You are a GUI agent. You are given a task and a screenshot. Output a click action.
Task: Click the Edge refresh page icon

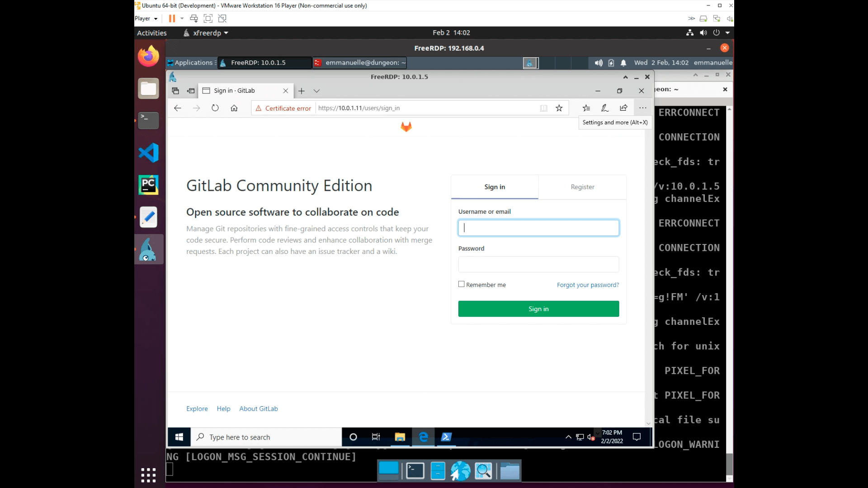215,108
